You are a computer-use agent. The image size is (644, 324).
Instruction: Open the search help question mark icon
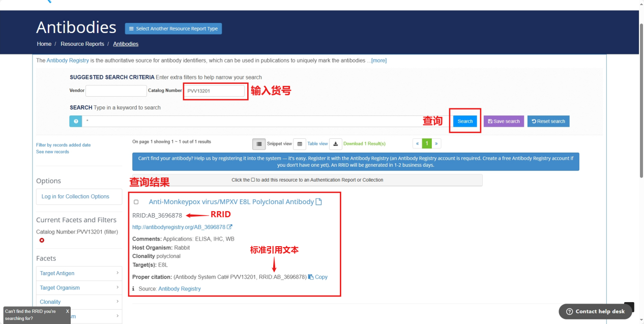point(75,121)
